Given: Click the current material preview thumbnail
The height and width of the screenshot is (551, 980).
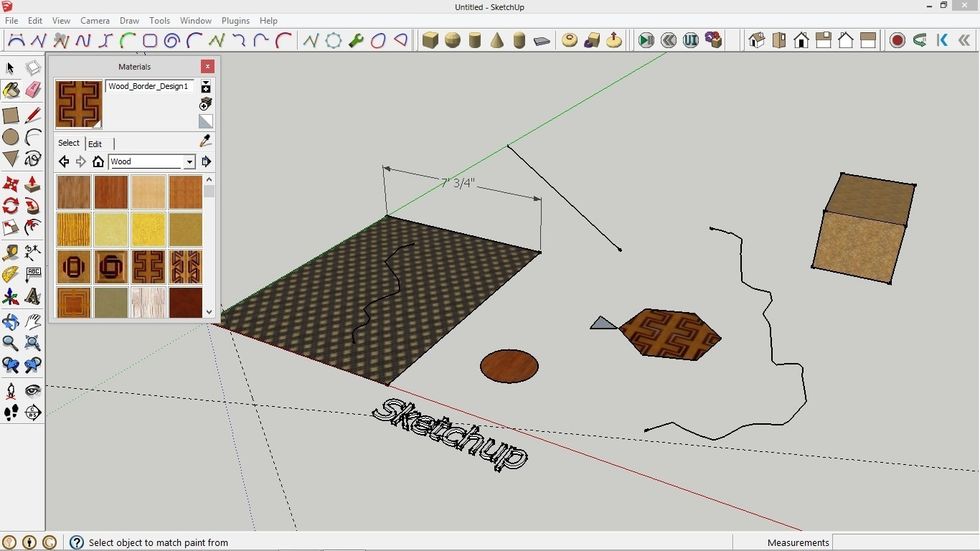Looking at the screenshot, I should [79, 104].
